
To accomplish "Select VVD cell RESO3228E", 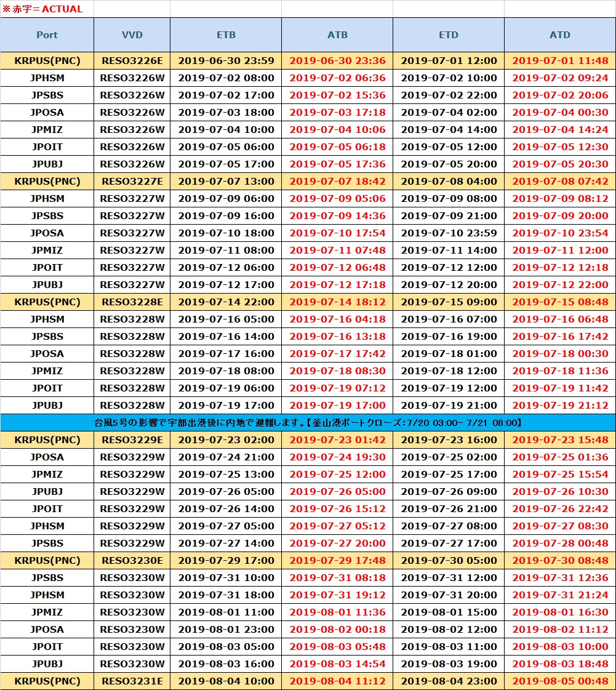I will pyautogui.click(x=132, y=302).
